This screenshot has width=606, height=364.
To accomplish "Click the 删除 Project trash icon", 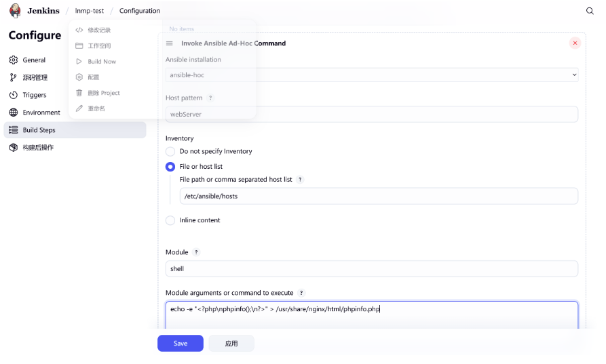I will tap(79, 93).
